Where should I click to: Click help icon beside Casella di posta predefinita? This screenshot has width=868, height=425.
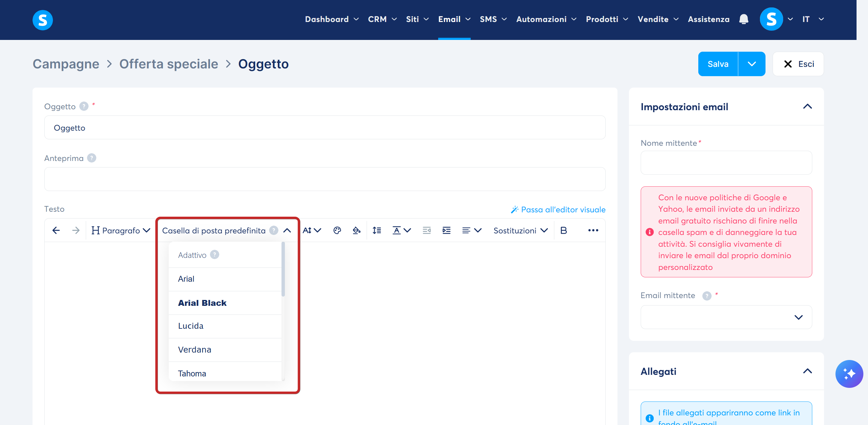tap(274, 230)
